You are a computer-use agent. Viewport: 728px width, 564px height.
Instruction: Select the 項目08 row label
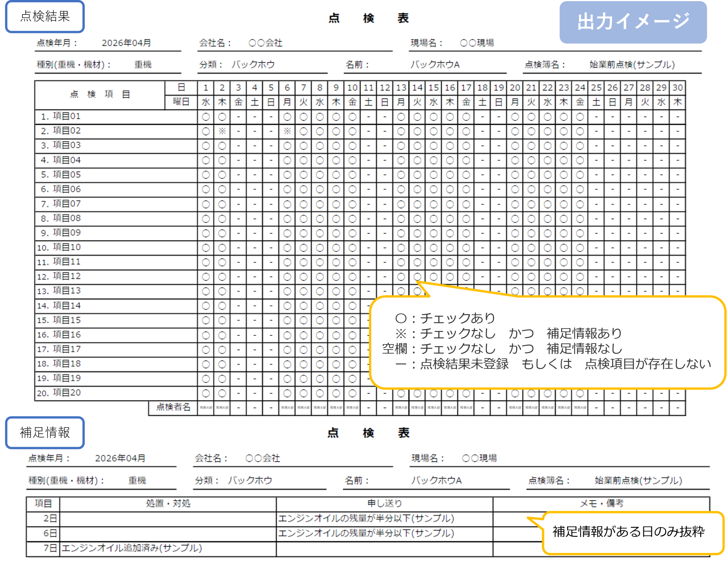tap(67, 219)
